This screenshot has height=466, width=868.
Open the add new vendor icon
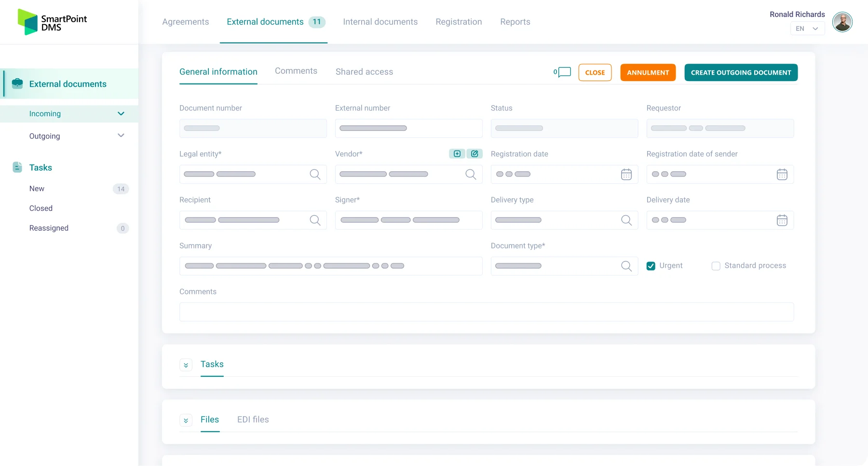[x=457, y=153]
